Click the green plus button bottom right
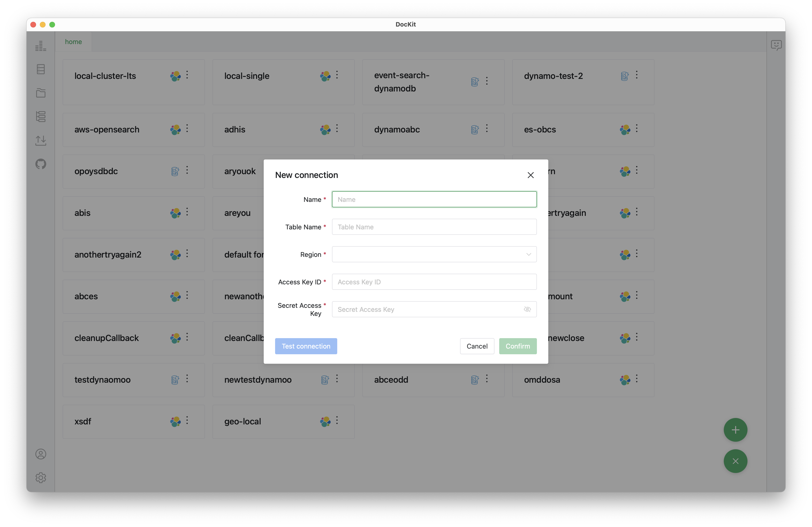This screenshot has height=527, width=812. pos(735,430)
